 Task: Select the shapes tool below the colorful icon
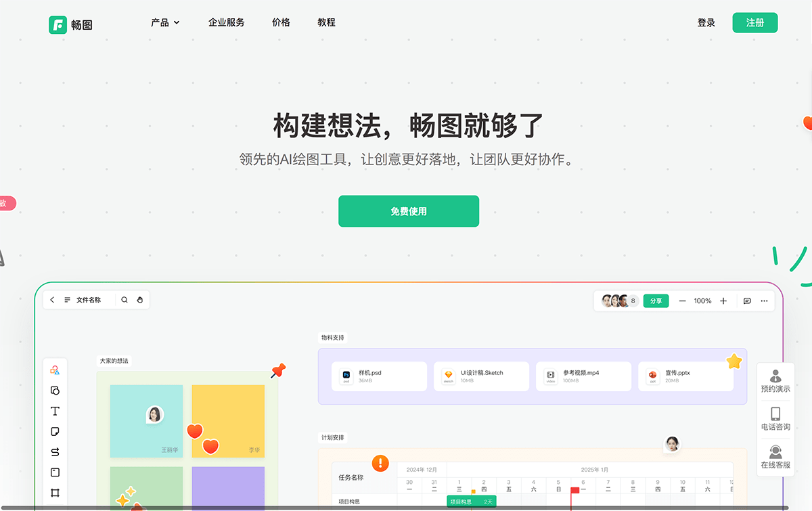[55, 391]
